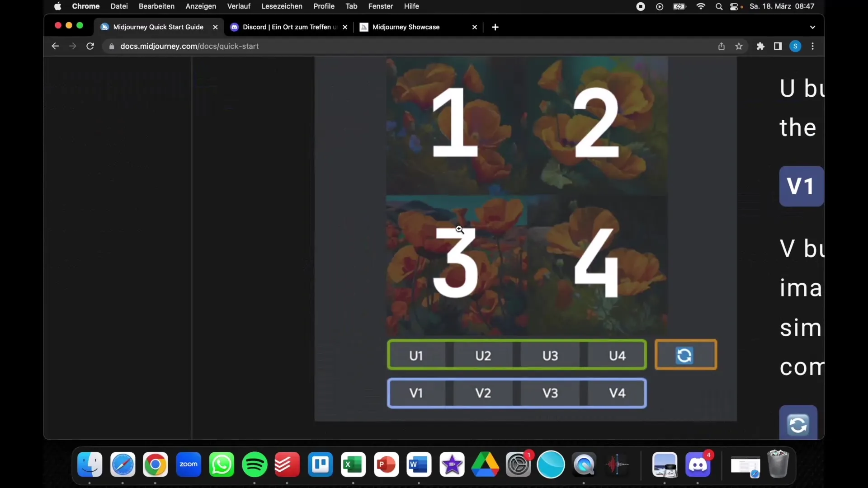The height and width of the screenshot is (488, 868).
Task: Click the zoomed poppy image grid
Action: point(527,196)
